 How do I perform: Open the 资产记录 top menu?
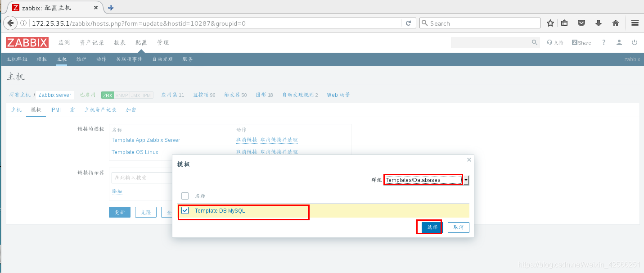click(92, 42)
